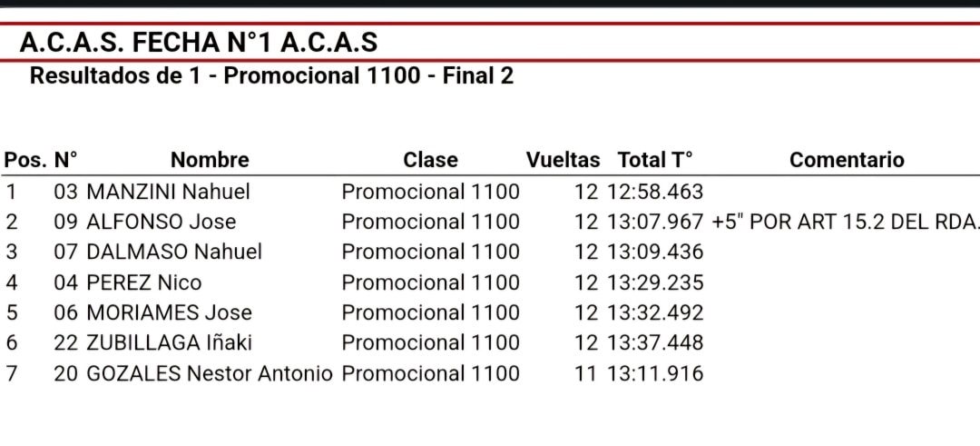Click the Total T° column header

click(656, 160)
